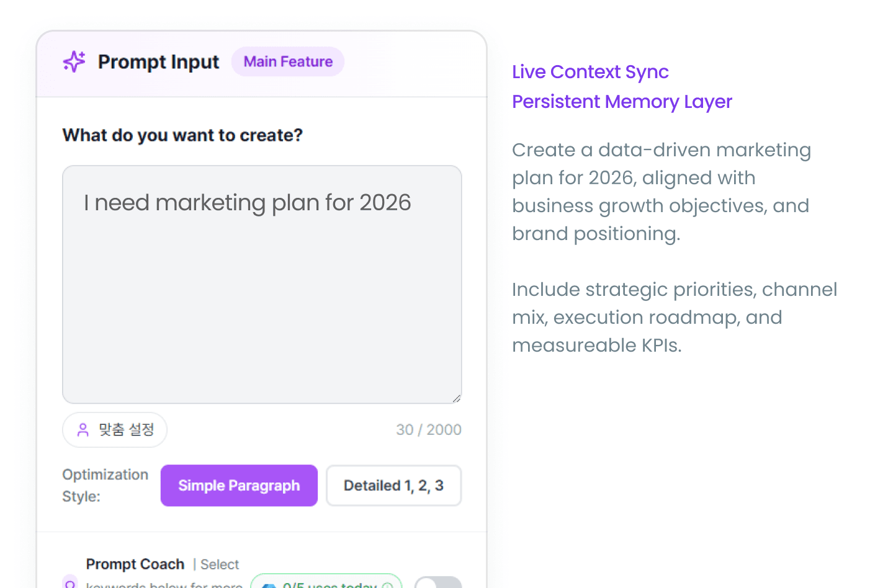
Task: Click the info icon next to uses today
Action: click(388, 586)
